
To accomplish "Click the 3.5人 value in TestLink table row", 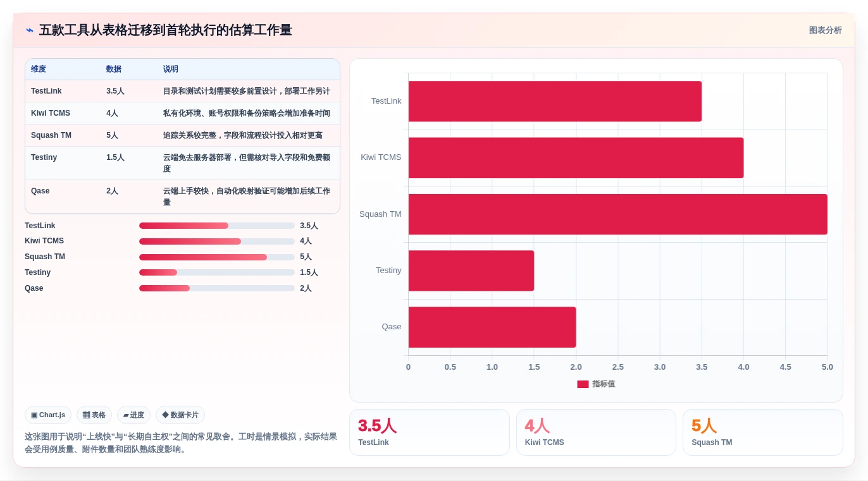I will coord(115,91).
